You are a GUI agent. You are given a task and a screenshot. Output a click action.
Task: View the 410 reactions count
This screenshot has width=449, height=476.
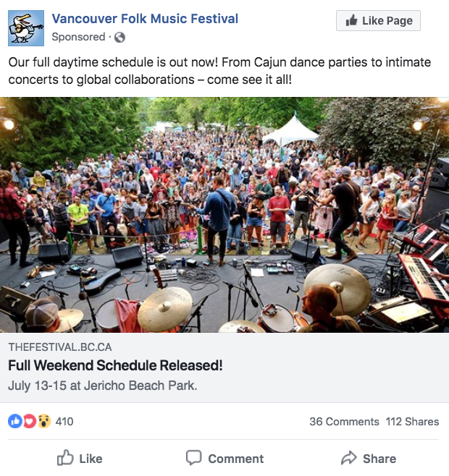tap(64, 421)
